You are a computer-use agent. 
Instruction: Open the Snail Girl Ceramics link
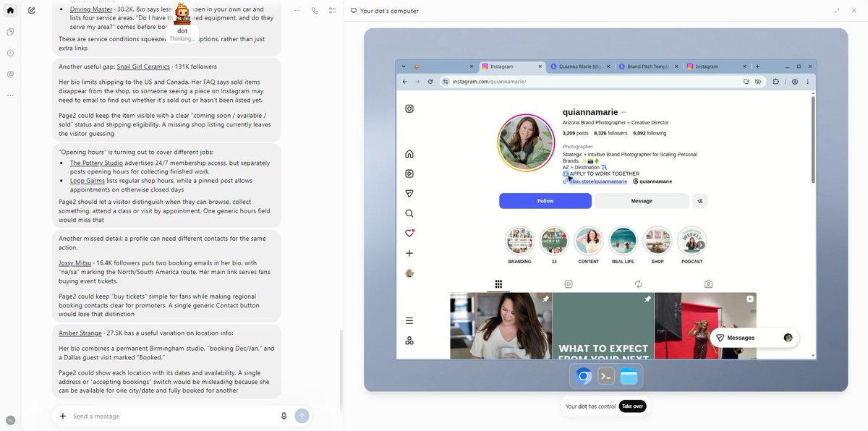tap(143, 67)
